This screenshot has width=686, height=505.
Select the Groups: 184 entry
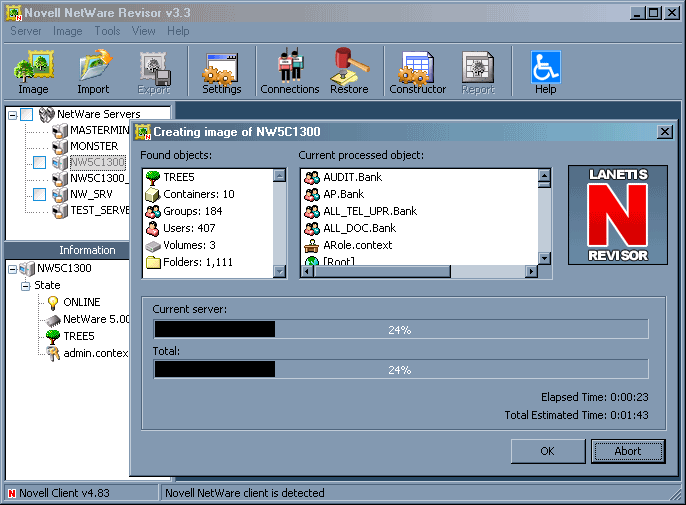pyautogui.click(x=192, y=211)
